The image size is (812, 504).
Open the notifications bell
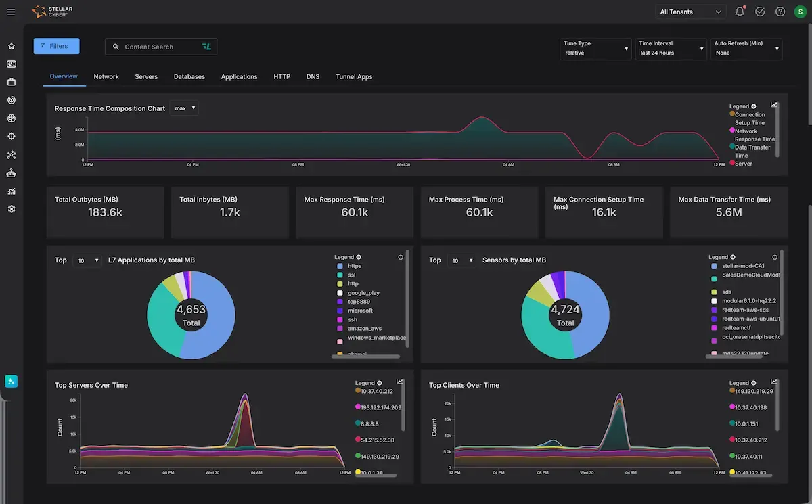tap(740, 12)
